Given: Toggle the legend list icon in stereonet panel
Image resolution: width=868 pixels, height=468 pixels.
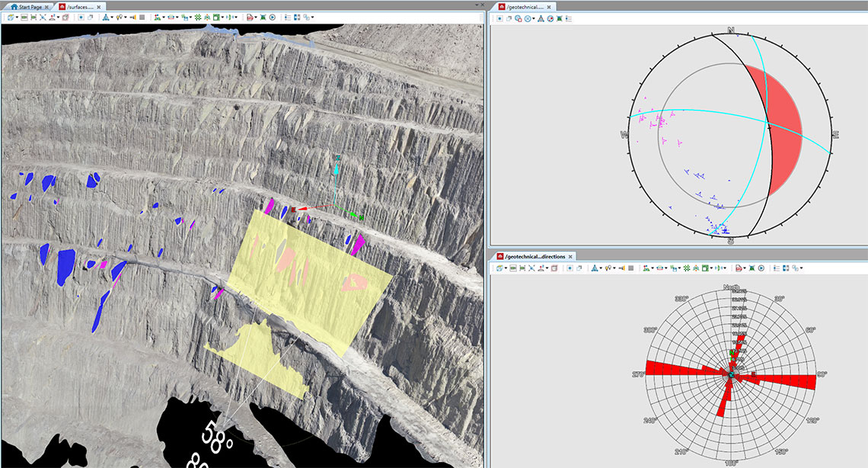Looking at the screenshot, I should [x=569, y=18].
